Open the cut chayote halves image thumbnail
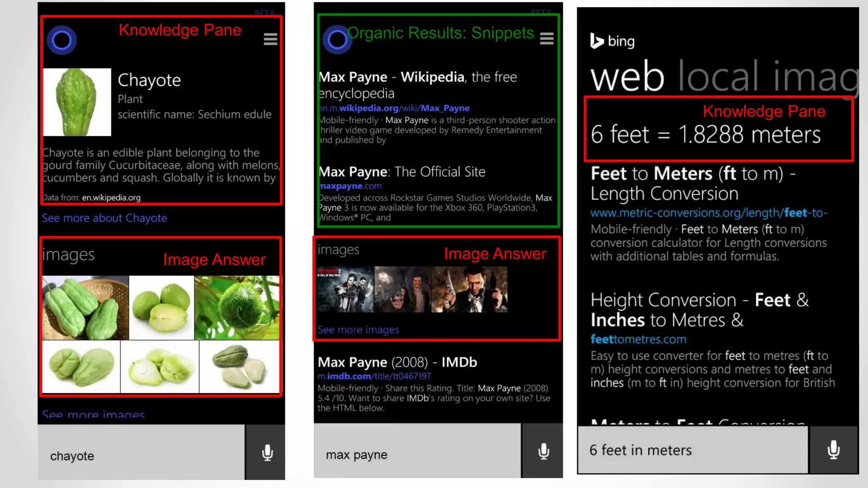 [x=161, y=308]
